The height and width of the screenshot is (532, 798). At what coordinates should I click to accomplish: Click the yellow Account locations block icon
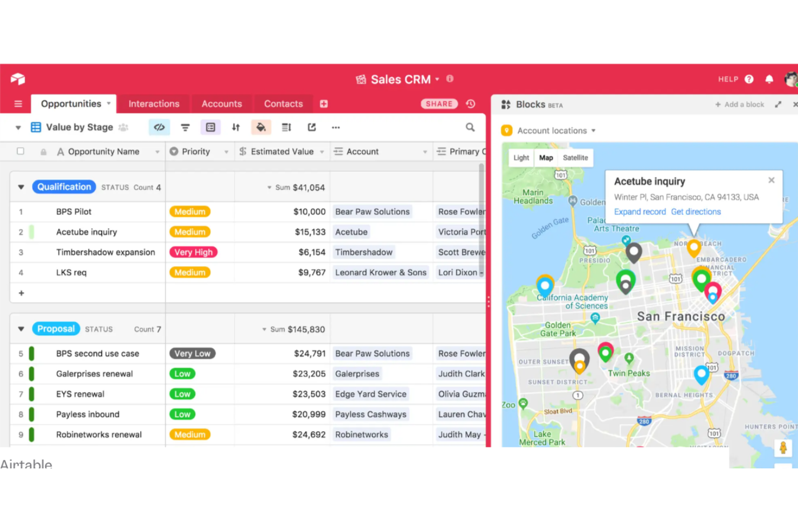pyautogui.click(x=506, y=130)
